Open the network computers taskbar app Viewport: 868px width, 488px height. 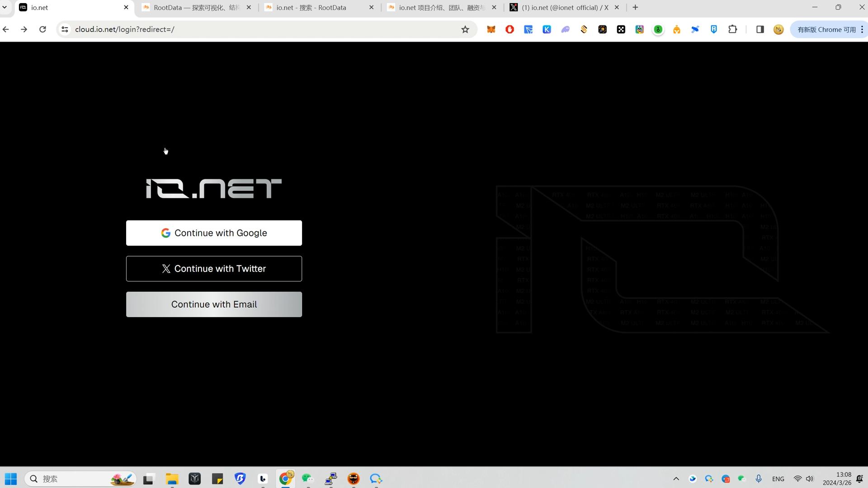point(331,479)
